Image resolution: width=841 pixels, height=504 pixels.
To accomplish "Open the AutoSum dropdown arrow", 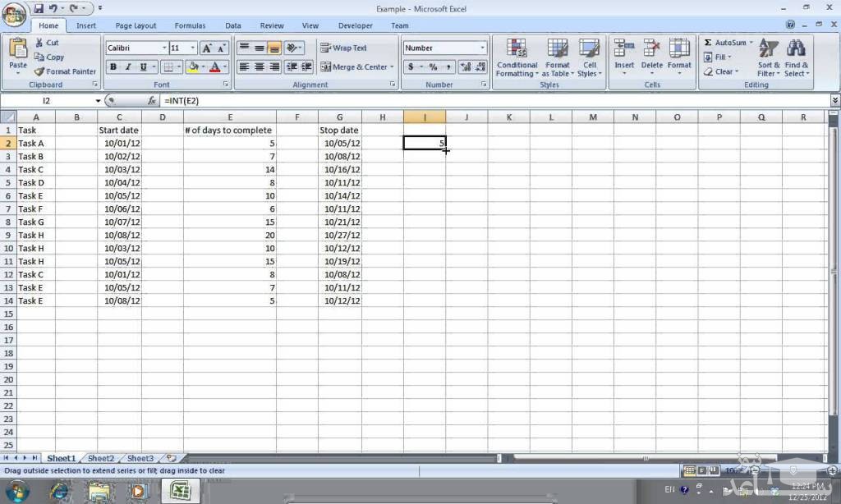I will (x=751, y=43).
